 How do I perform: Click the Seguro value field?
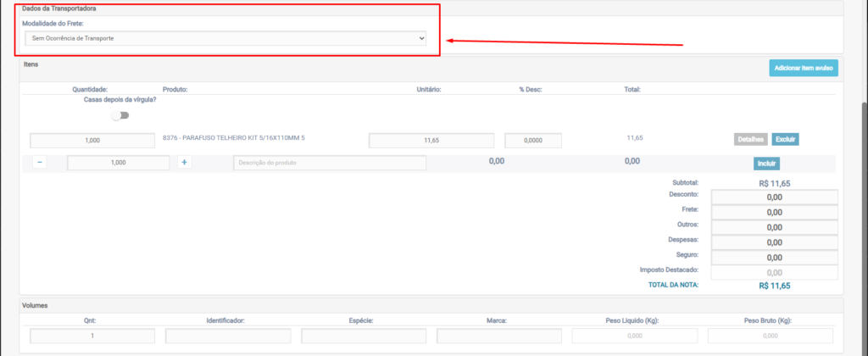point(774,258)
